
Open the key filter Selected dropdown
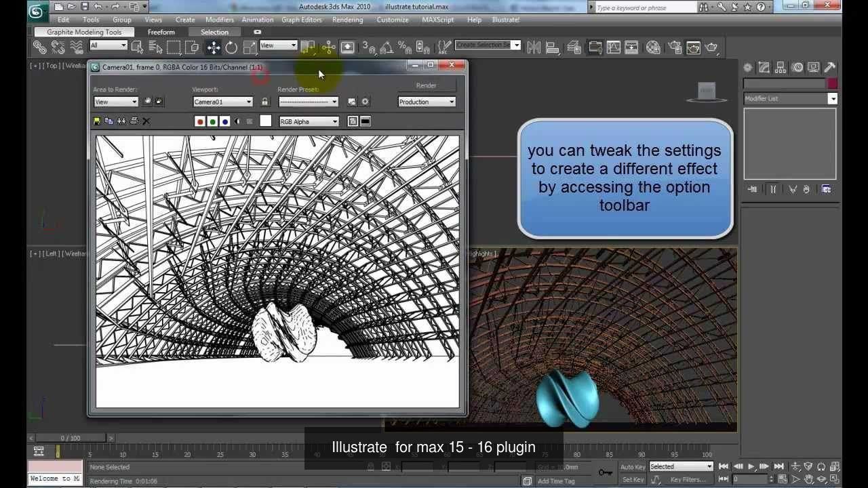coord(682,466)
